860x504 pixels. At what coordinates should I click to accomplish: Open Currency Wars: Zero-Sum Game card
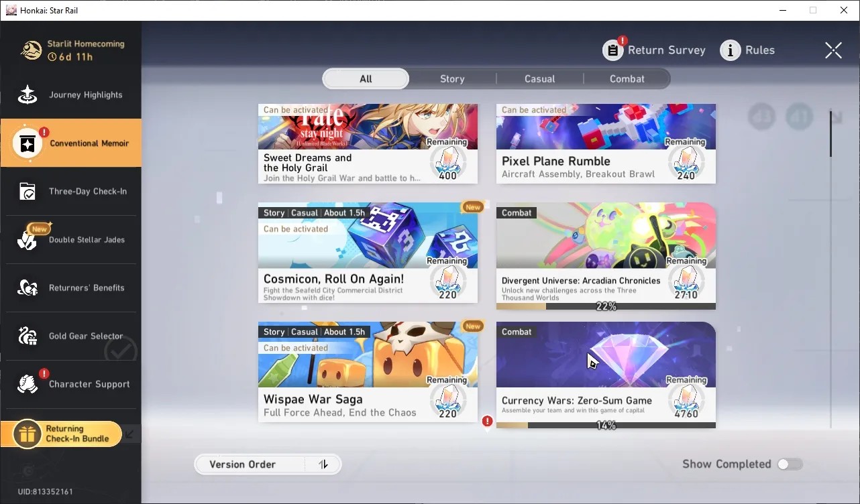(x=606, y=375)
